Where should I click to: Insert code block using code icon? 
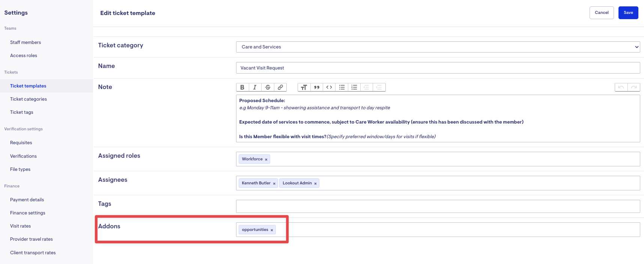pos(329,87)
